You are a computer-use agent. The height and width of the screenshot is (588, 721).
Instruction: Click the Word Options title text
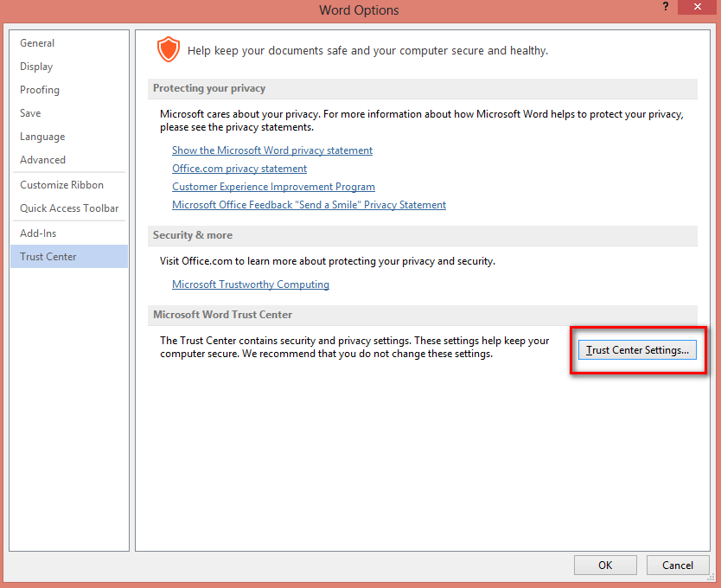[359, 10]
